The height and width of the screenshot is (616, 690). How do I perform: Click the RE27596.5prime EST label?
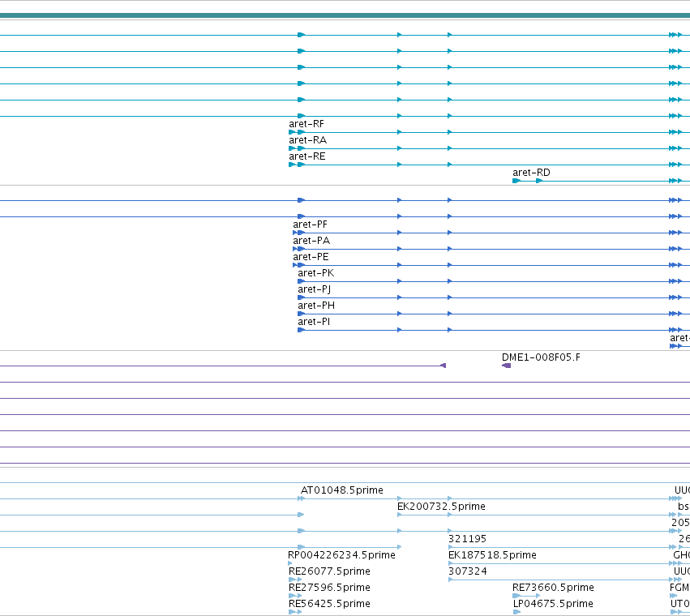[329, 588]
